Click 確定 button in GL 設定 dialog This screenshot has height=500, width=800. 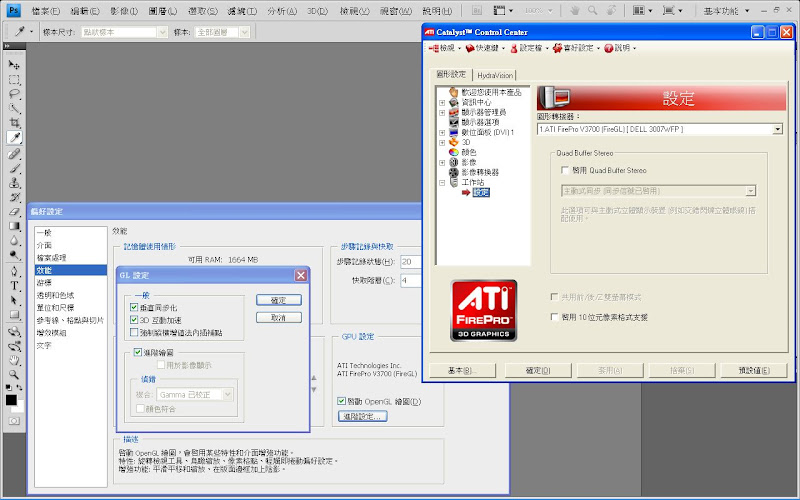click(x=279, y=300)
